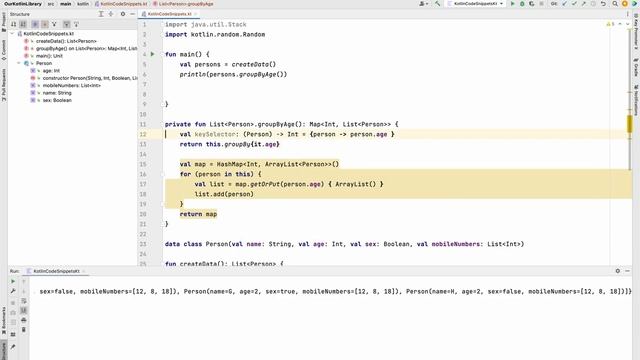Close the KotlinCodeSnippets.kt editor tab
The width and height of the screenshot is (640, 360).
196,14
